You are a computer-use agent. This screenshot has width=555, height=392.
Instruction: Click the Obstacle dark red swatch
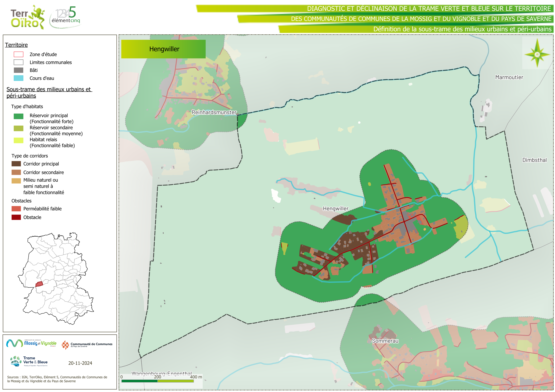16,217
